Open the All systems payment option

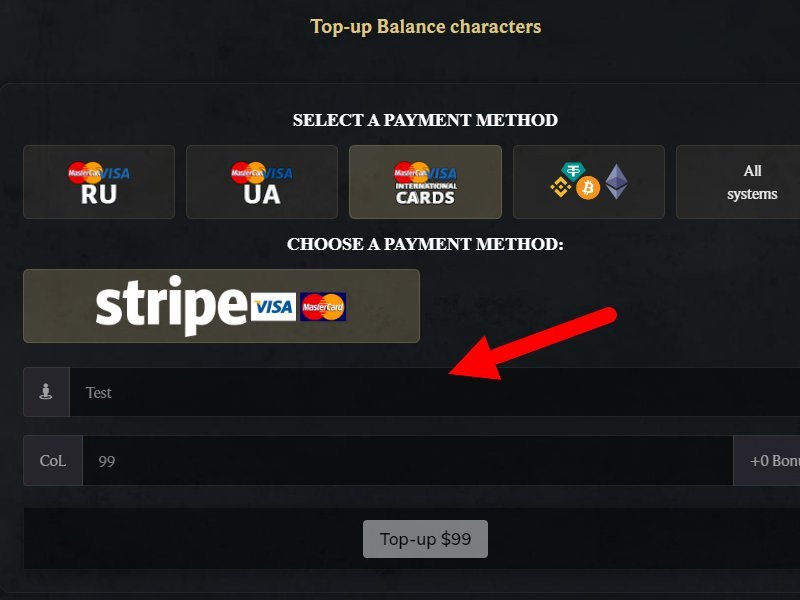pyautogui.click(x=739, y=182)
